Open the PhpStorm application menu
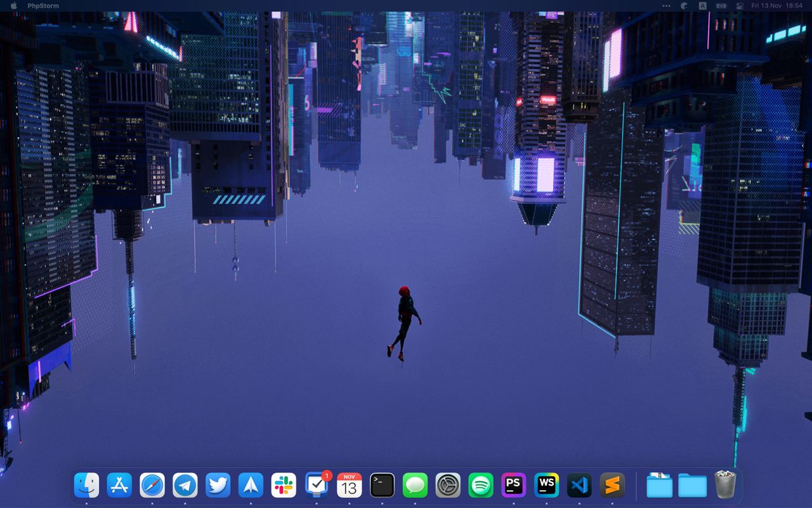 [x=43, y=6]
